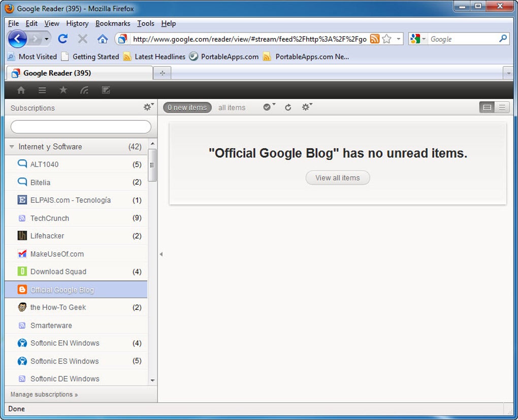Click the search magnifier icon

pos(503,39)
